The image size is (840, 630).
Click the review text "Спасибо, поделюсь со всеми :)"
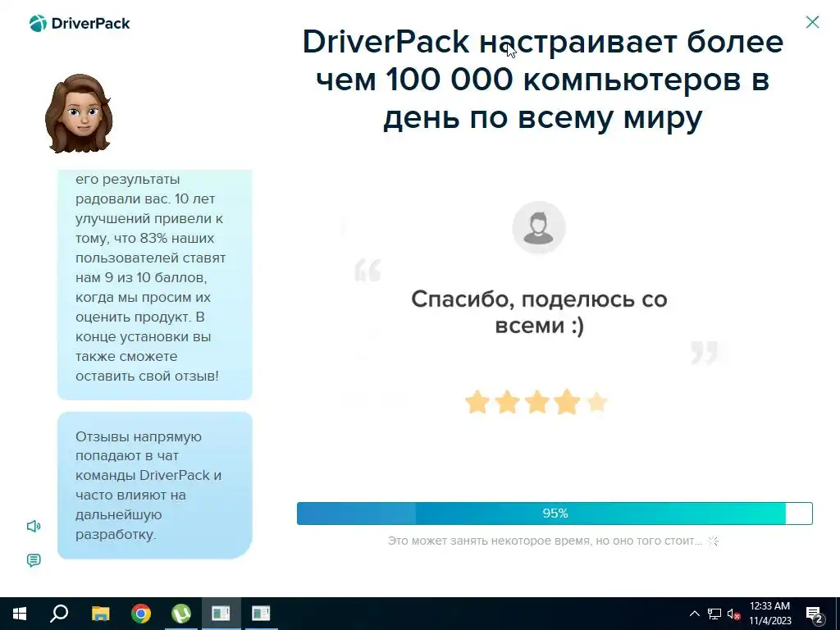(x=539, y=312)
